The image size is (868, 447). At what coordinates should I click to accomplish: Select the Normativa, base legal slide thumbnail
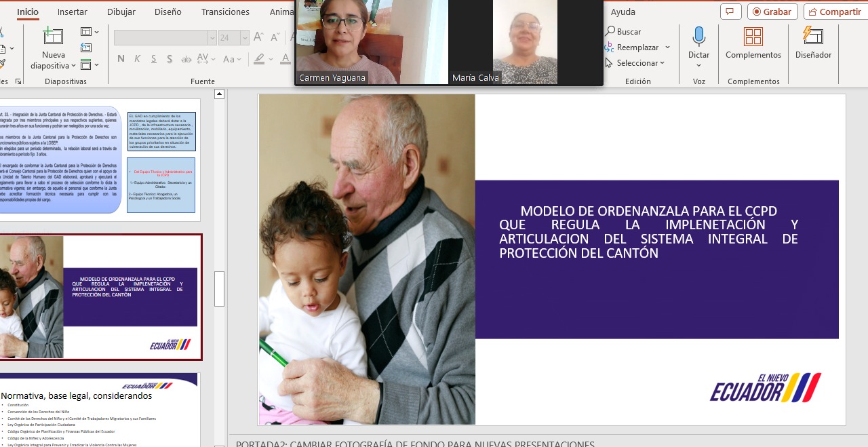tap(99, 409)
